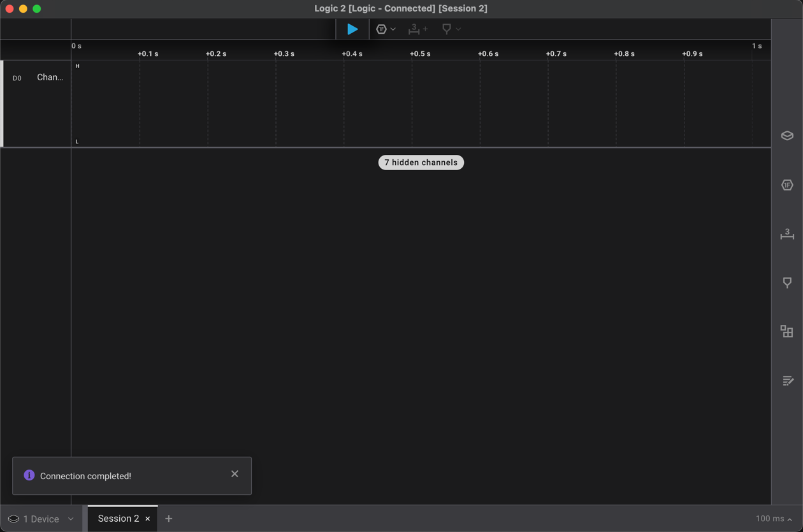Select the D0 channel label
The image size is (803, 532).
17,78
